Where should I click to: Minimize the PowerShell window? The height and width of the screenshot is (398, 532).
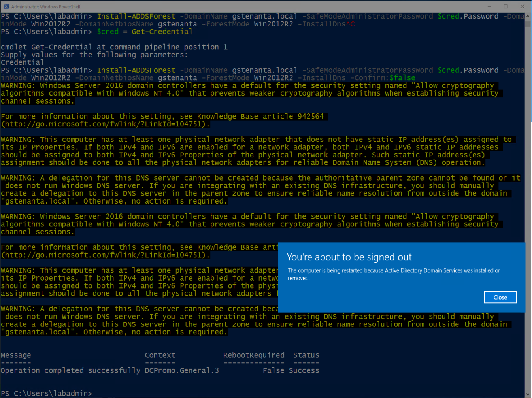tap(489, 6)
